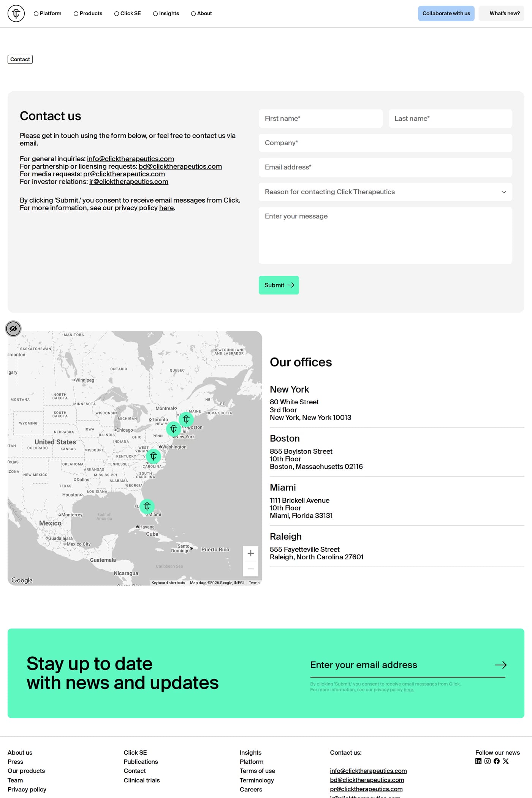Image resolution: width=532 pixels, height=798 pixels.
Task: Click the Click Therapeutics logo in header
Action: click(x=16, y=13)
